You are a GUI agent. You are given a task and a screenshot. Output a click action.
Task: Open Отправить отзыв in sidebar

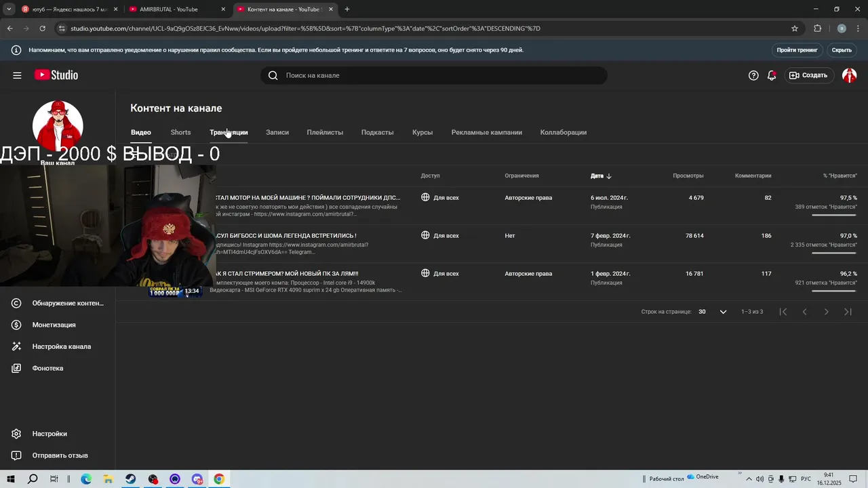58,455
